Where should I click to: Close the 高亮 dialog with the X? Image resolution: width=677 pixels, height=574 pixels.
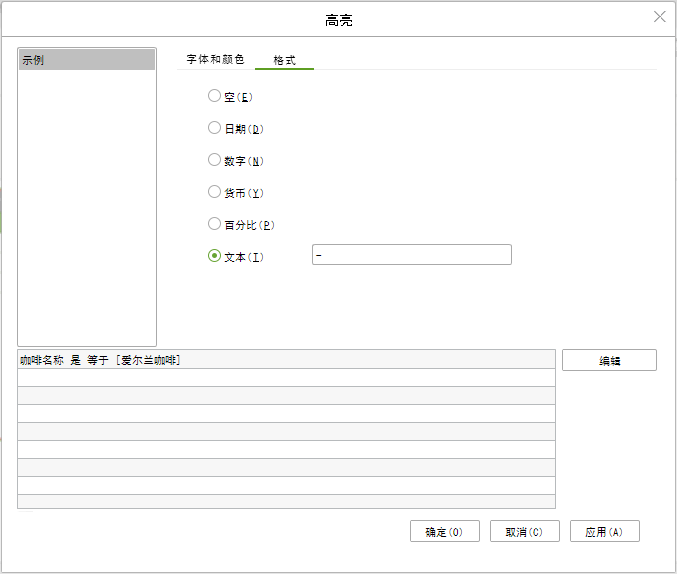tap(659, 17)
